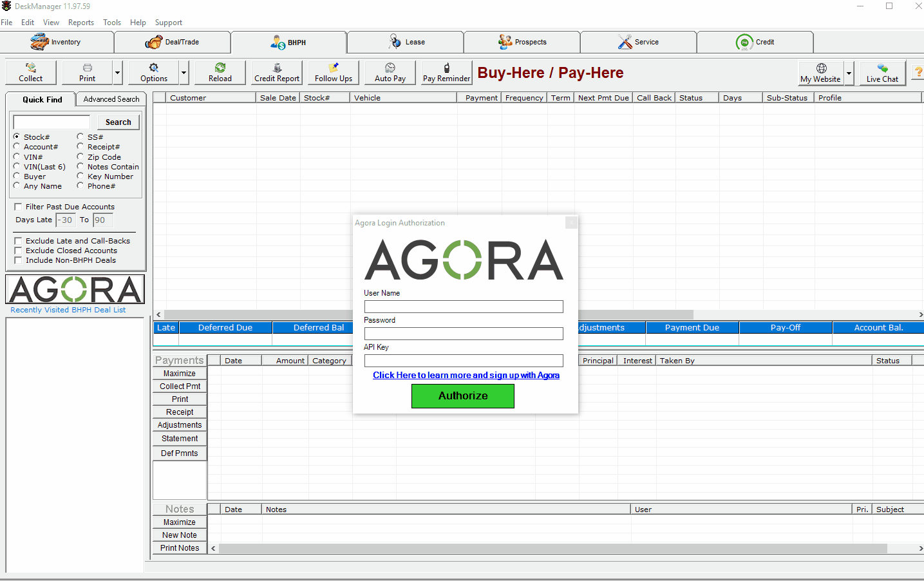Expand the Options dropdown arrow
Viewport: 924px width, 581px height.
tap(184, 73)
